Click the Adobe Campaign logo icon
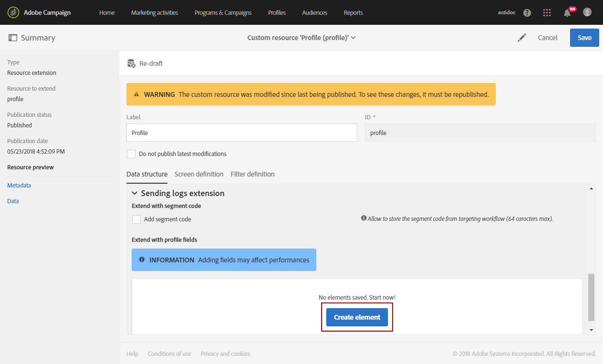 click(x=13, y=12)
